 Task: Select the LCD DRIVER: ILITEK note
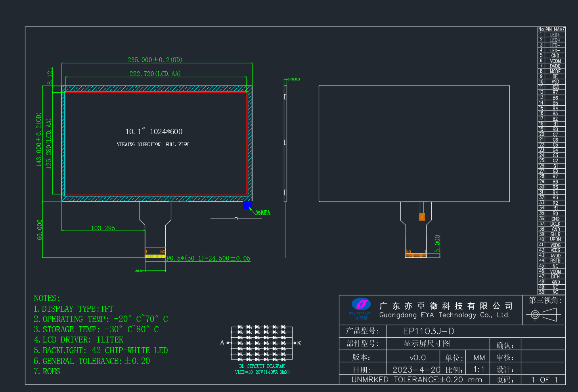78,340
